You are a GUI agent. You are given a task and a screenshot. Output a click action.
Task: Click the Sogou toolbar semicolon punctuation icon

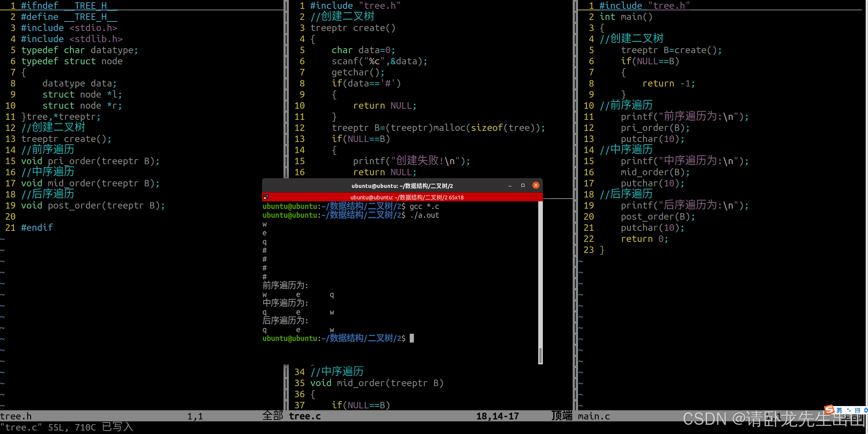tap(849, 410)
